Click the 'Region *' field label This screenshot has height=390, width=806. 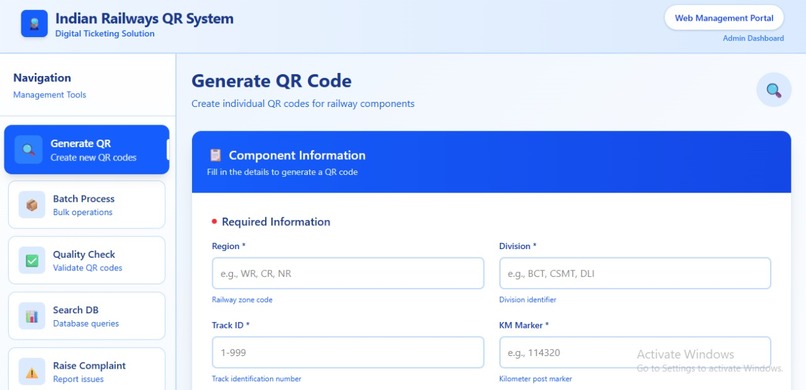coord(229,246)
